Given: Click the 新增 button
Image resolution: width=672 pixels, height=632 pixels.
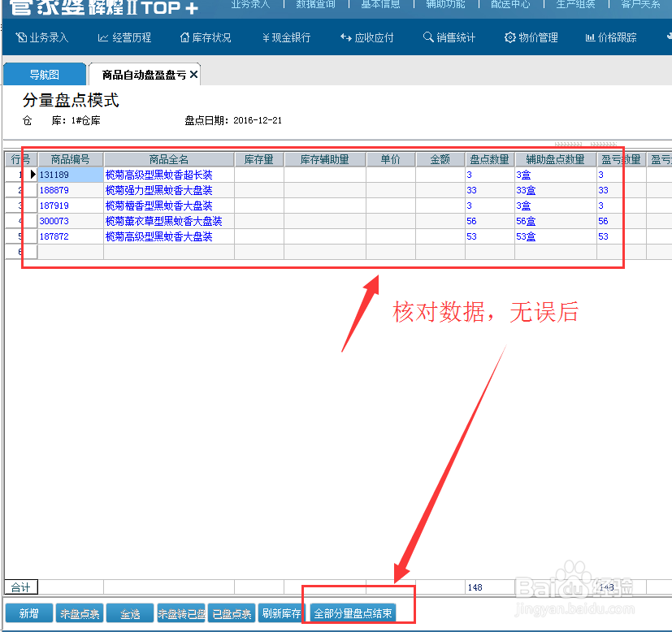Looking at the screenshot, I should pyautogui.click(x=28, y=613).
